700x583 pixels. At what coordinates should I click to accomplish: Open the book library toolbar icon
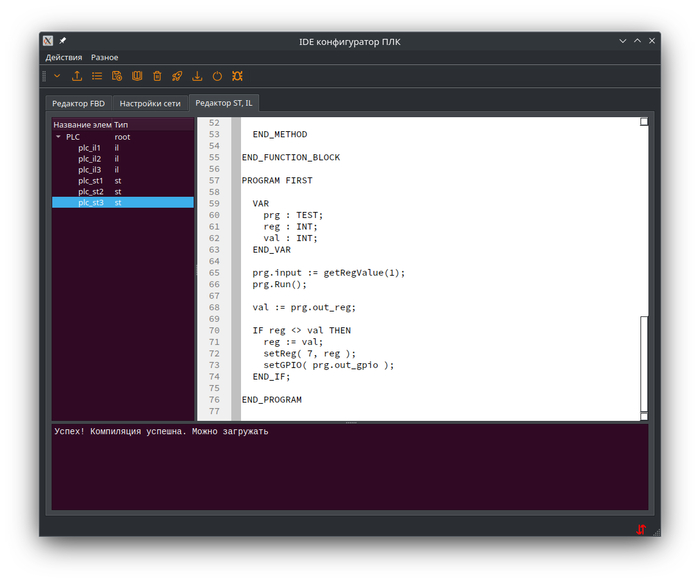pyautogui.click(x=137, y=76)
